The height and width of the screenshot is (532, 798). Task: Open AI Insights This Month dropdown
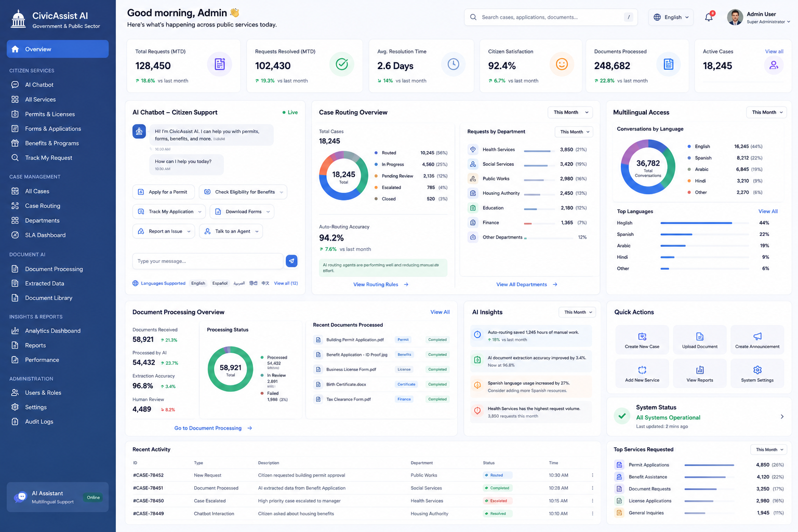577,312
